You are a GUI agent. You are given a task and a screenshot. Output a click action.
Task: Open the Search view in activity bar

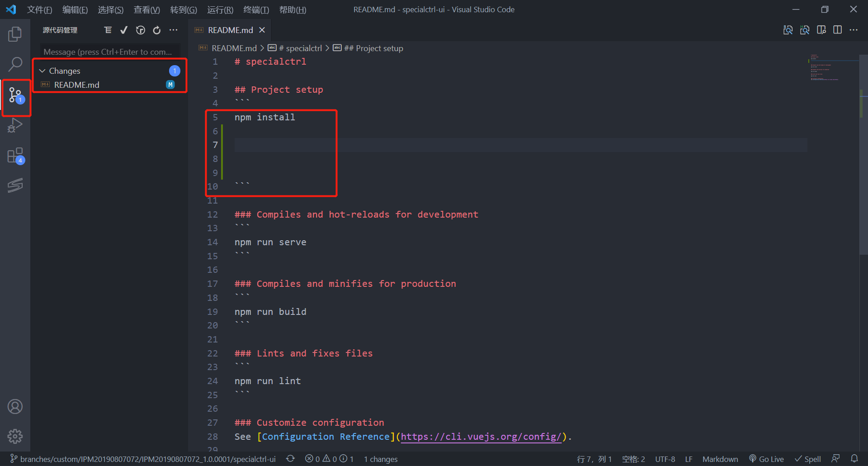coord(15,64)
